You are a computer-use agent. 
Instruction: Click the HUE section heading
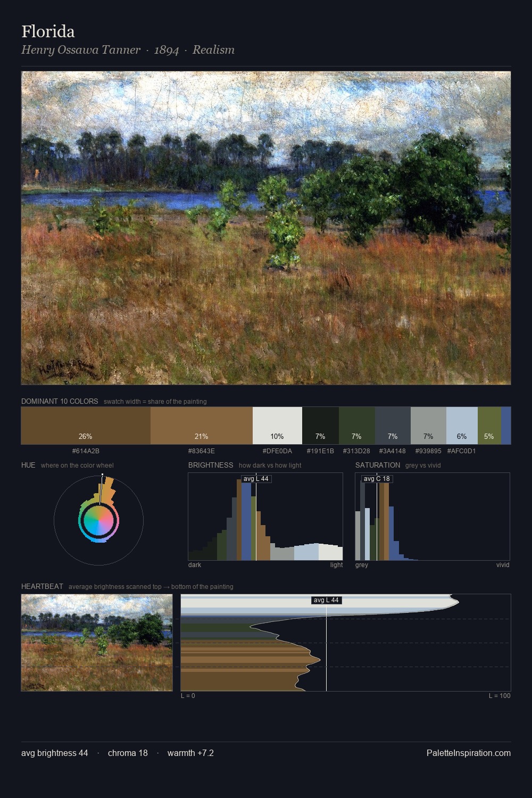[x=28, y=465]
